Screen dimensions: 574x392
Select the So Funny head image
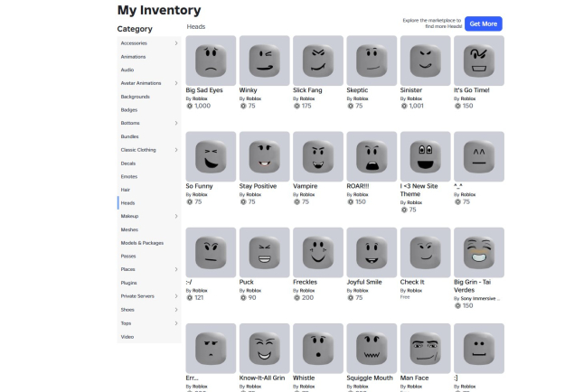(211, 156)
